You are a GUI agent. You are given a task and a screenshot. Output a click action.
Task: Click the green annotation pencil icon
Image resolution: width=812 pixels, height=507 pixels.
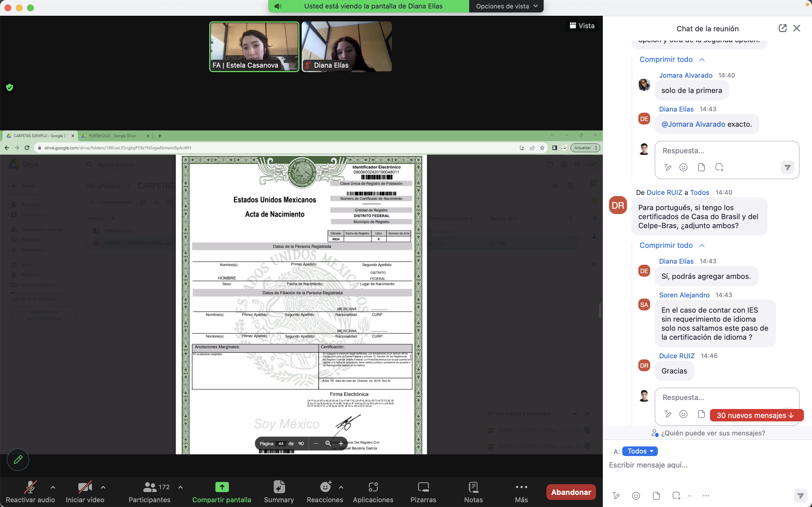(18, 459)
